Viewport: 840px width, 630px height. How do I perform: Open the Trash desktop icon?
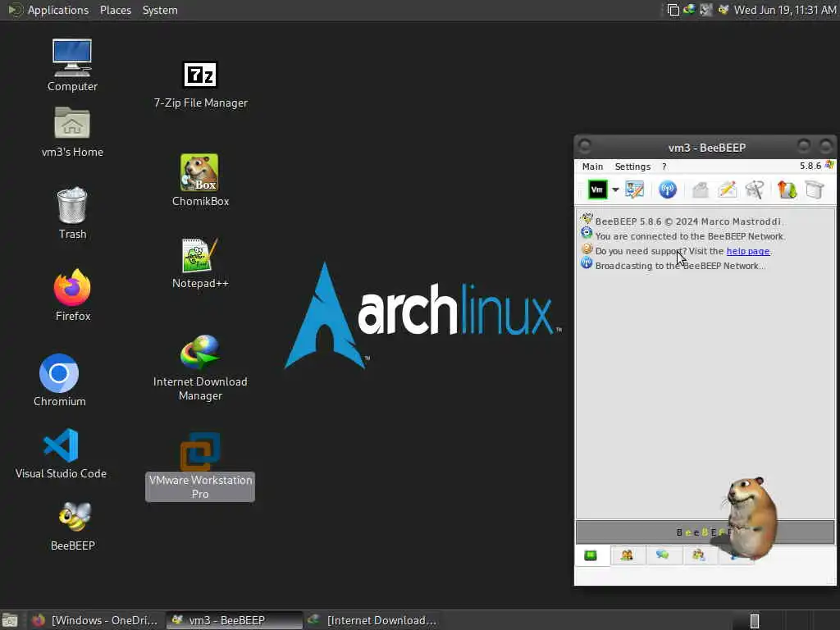72,212
